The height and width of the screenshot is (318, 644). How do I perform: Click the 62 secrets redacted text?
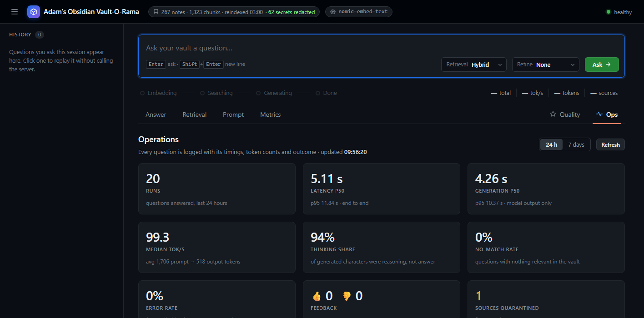tap(292, 12)
